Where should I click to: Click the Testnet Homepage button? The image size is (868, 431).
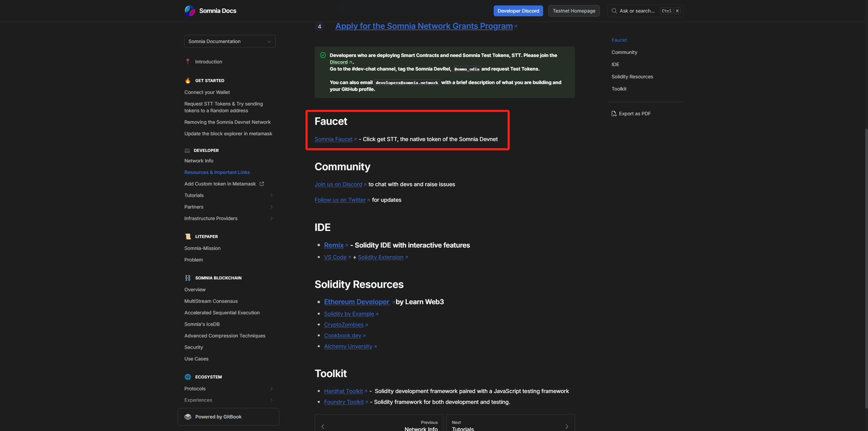pyautogui.click(x=574, y=11)
